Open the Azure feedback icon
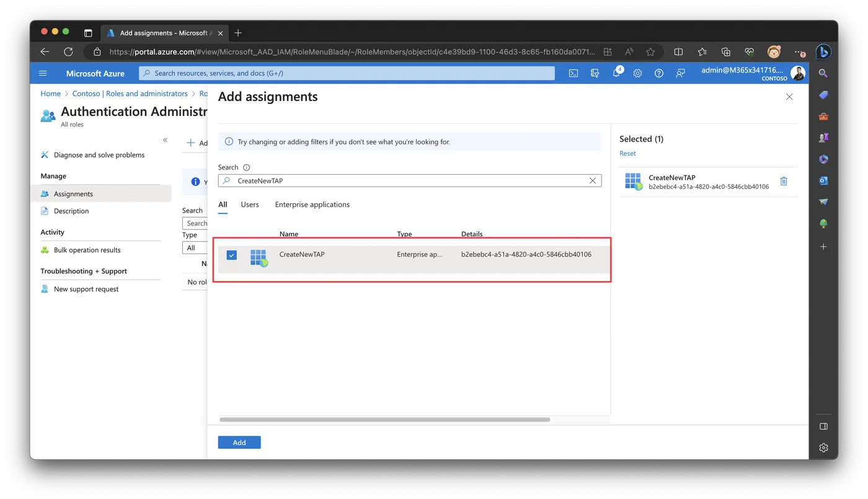Screen dimensions: 868x499 (x=680, y=73)
